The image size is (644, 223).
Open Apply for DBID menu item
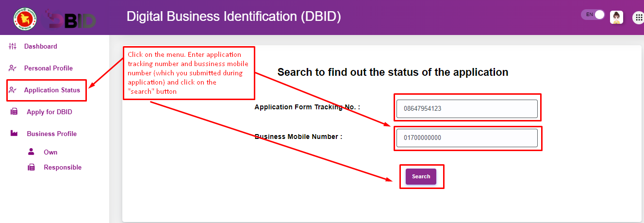coord(50,112)
